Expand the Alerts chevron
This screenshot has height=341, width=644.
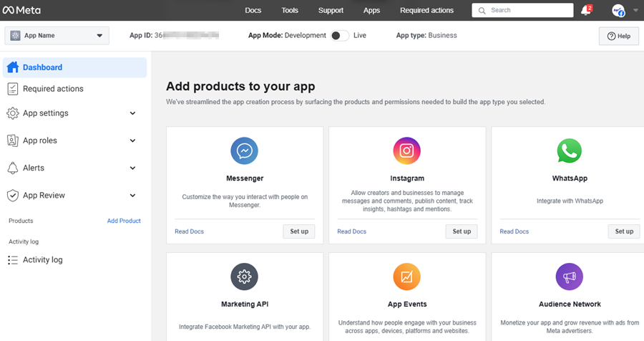coord(132,168)
